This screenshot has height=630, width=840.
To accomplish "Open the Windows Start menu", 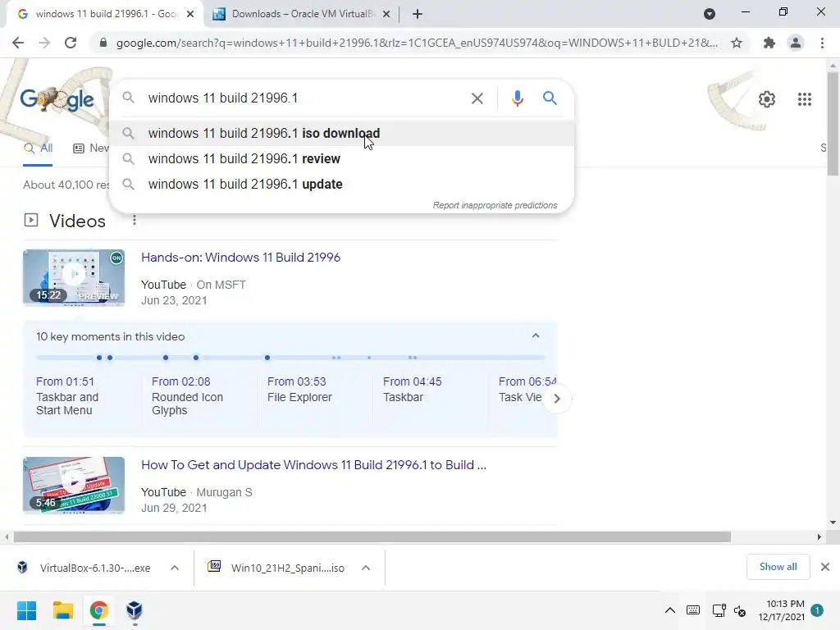I will click(26, 610).
